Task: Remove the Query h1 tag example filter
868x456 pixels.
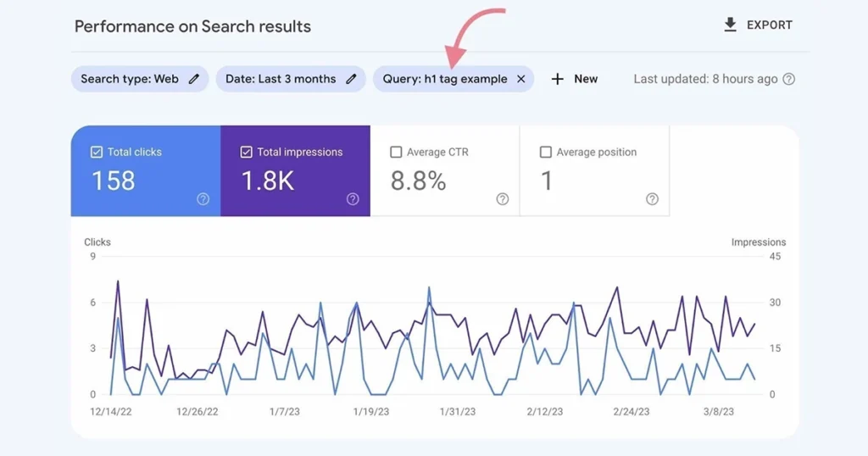Action: click(x=521, y=79)
